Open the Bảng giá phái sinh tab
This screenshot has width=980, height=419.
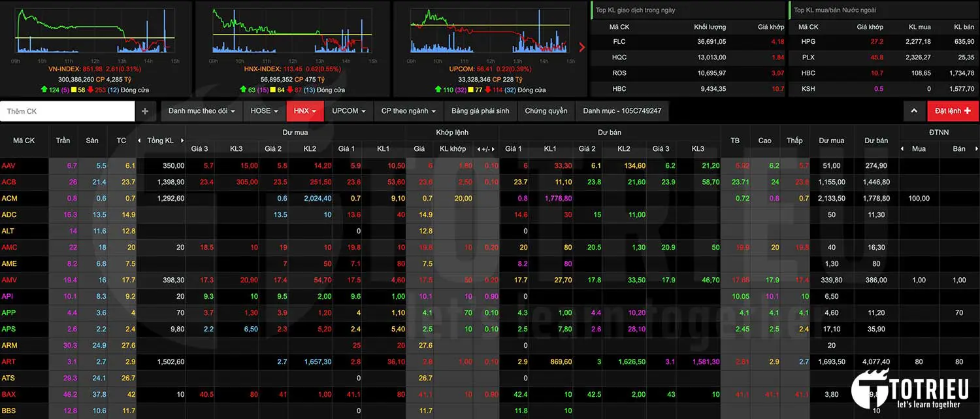(x=480, y=111)
